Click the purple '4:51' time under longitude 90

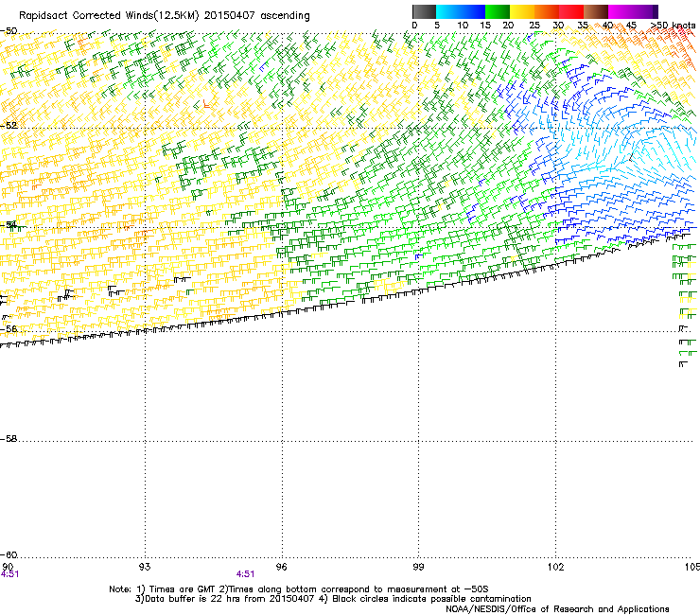9,574
